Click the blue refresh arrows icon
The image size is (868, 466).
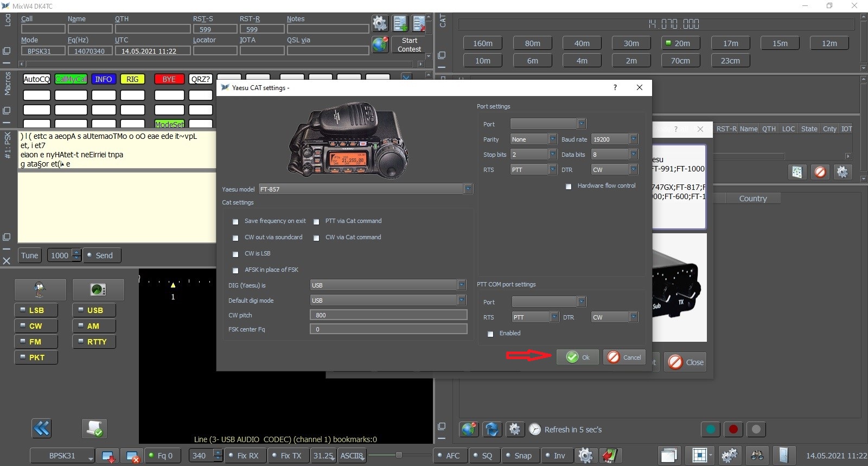(492, 429)
